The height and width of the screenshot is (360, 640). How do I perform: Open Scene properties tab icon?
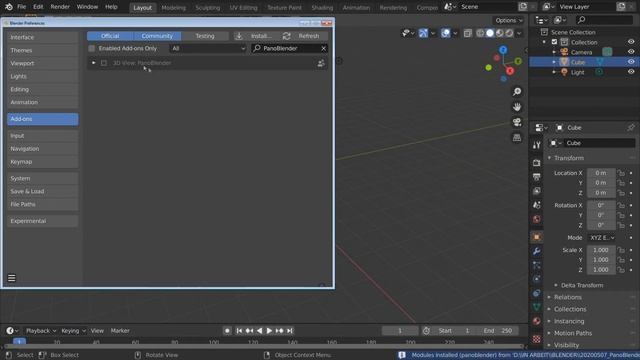tap(537, 205)
